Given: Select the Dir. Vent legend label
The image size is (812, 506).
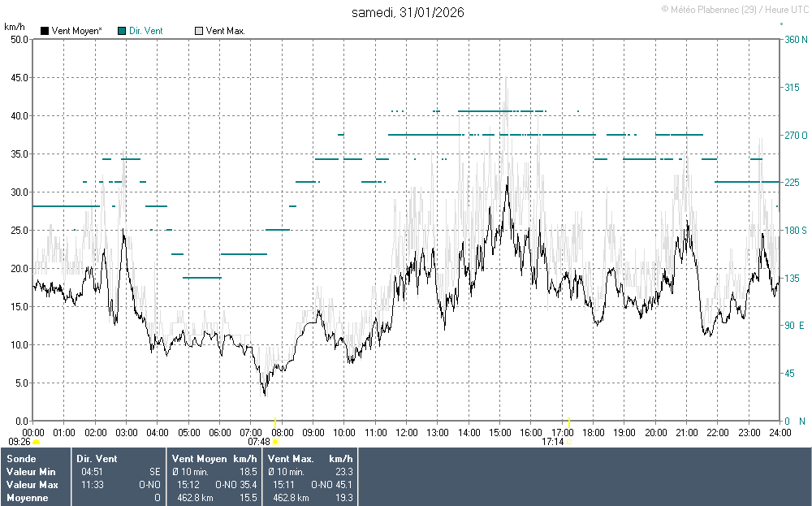Looking at the screenshot, I should point(146,31).
